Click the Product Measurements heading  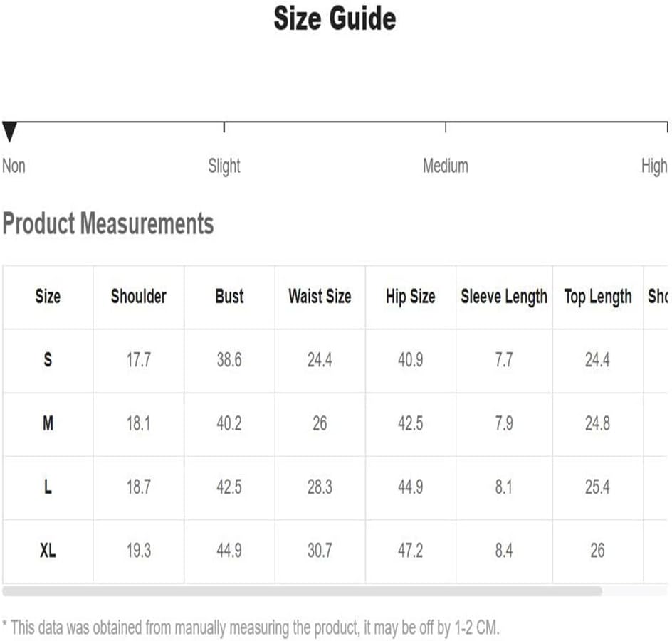tap(108, 223)
